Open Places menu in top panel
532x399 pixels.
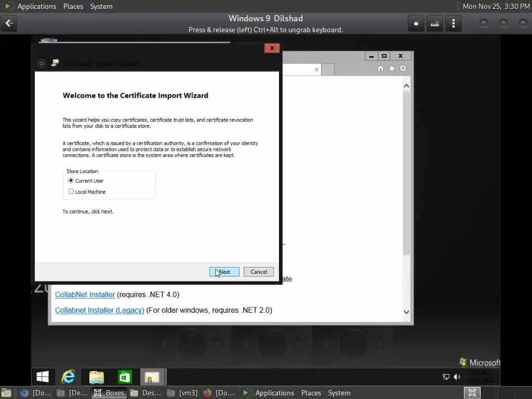[73, 6]
